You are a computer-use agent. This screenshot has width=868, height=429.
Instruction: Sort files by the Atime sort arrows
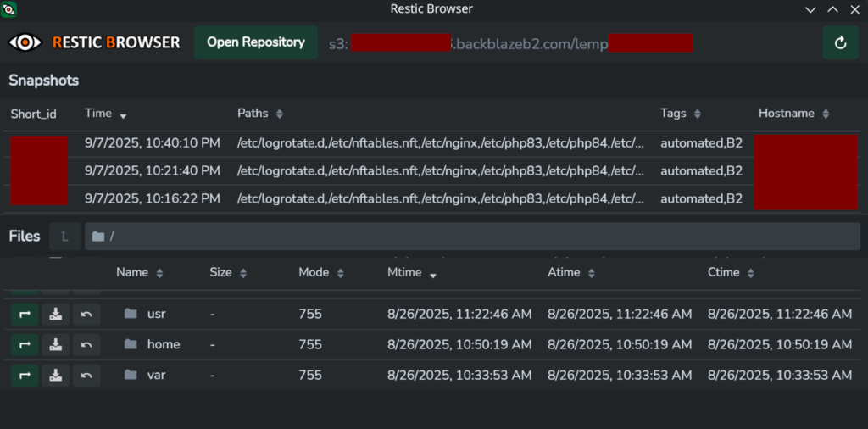click(592, 273)
